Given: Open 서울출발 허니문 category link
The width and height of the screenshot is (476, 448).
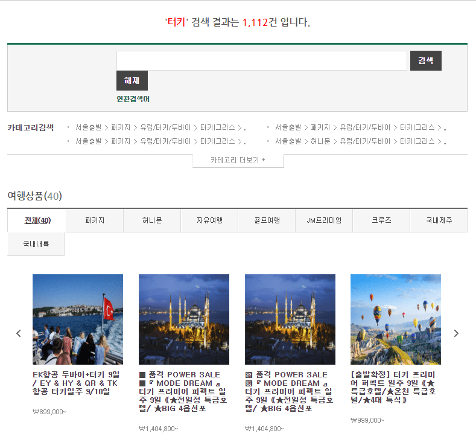Looking at the screenshot, I should 361,141.
